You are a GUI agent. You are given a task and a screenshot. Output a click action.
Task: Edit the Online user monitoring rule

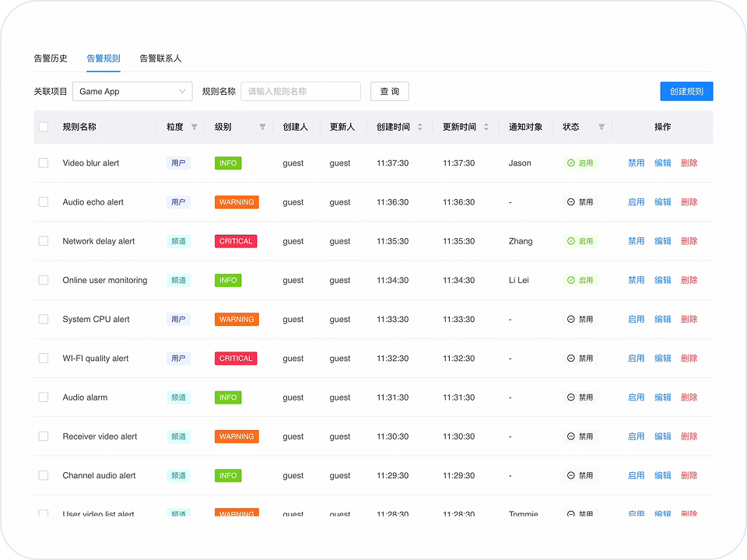(663, 280)
